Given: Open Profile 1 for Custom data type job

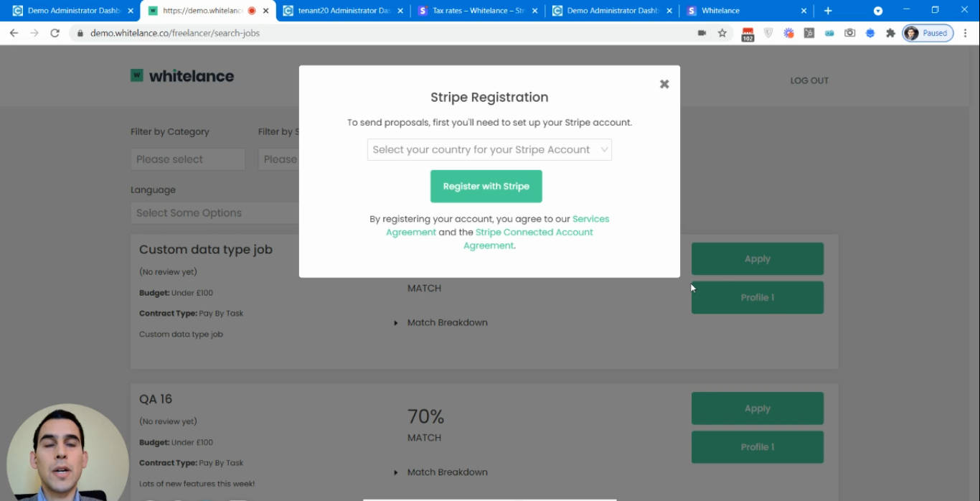Looking at the screenshot, I should [757, 297].
